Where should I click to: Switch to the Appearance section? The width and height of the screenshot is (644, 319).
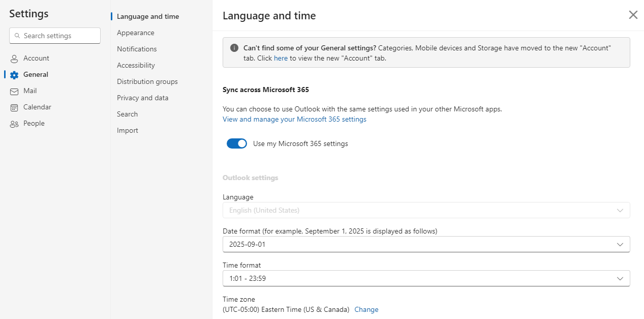135,33
